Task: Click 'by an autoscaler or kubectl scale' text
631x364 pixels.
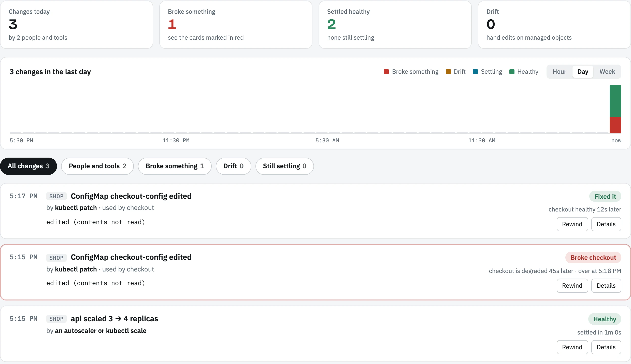Action: (96, 331)
